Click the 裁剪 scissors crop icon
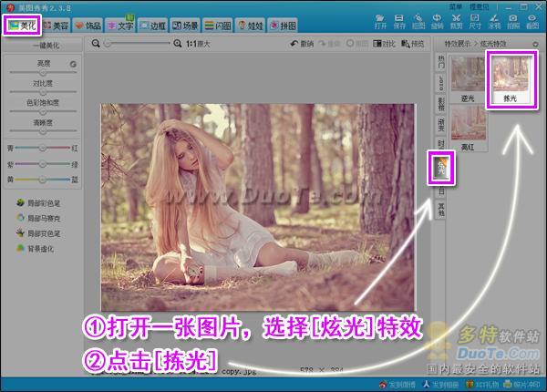The image size is (547, 392). pos(457,22)
